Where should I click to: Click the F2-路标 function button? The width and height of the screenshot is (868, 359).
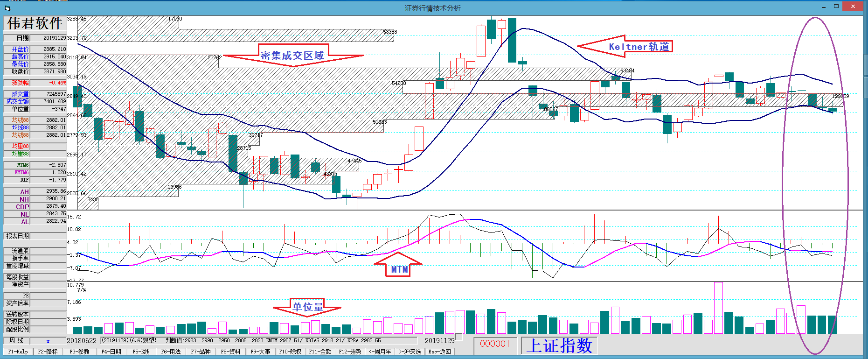48,352
